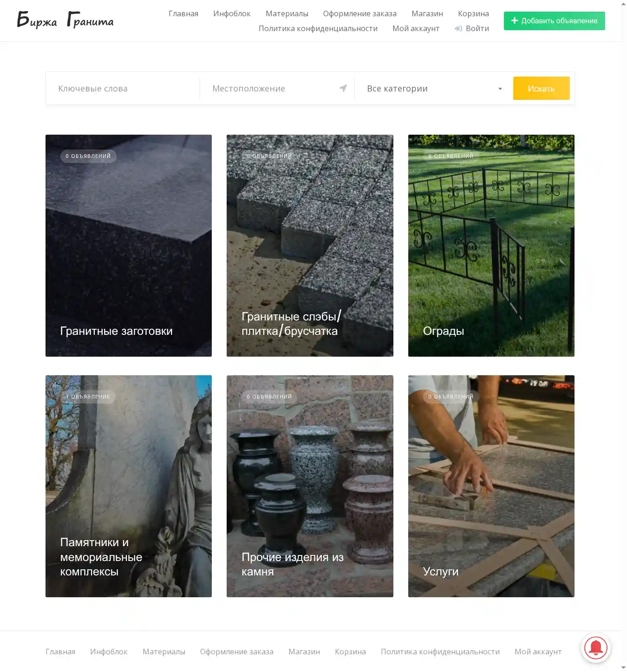Open the Услуги category card

coord(491,486)
